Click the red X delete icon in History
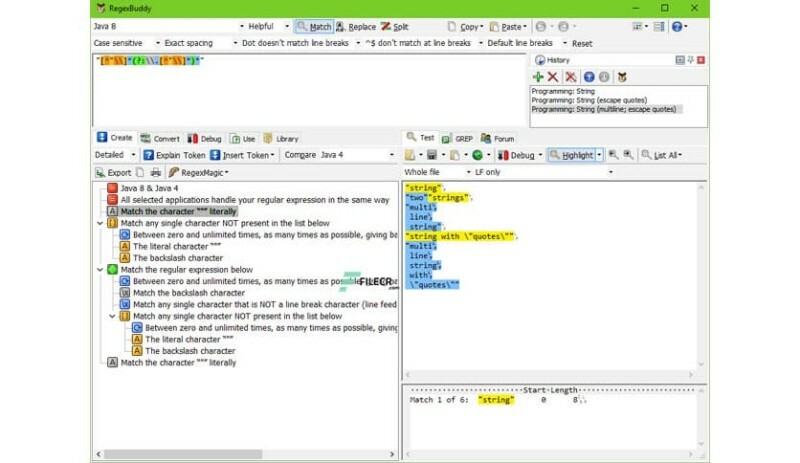This screenshot has height=463, width=800. coord(555,76)
